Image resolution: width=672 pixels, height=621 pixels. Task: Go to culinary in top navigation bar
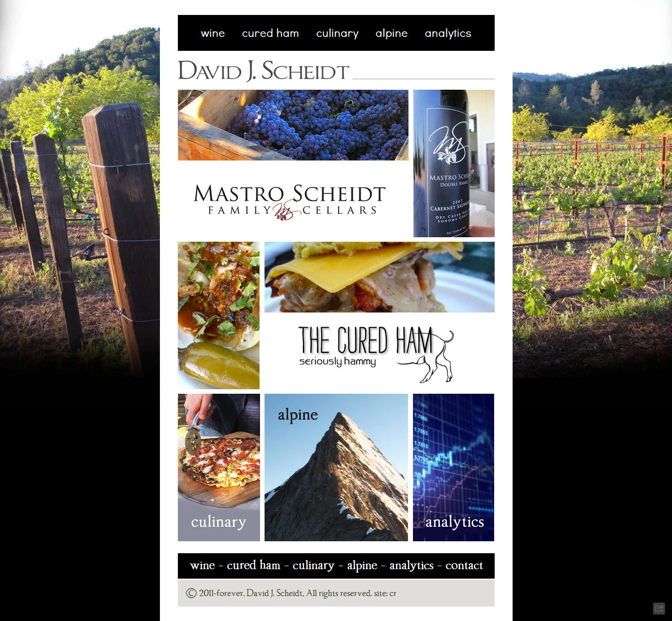[x=337, y=33]
